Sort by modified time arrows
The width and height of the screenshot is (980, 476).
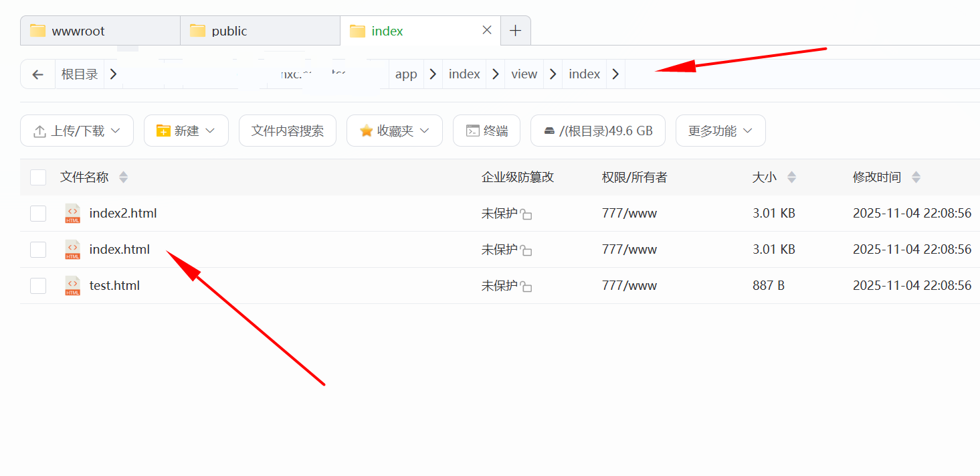click(916, 177)
